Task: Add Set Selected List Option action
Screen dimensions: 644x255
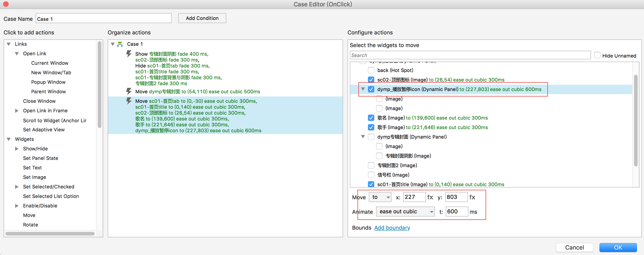Action: (x=51, y=196)
